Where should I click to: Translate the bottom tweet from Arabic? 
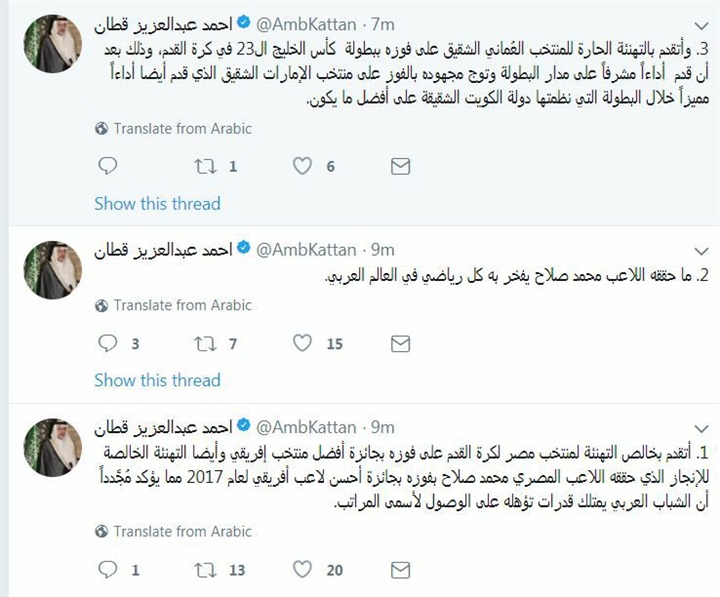pos(174,531)
